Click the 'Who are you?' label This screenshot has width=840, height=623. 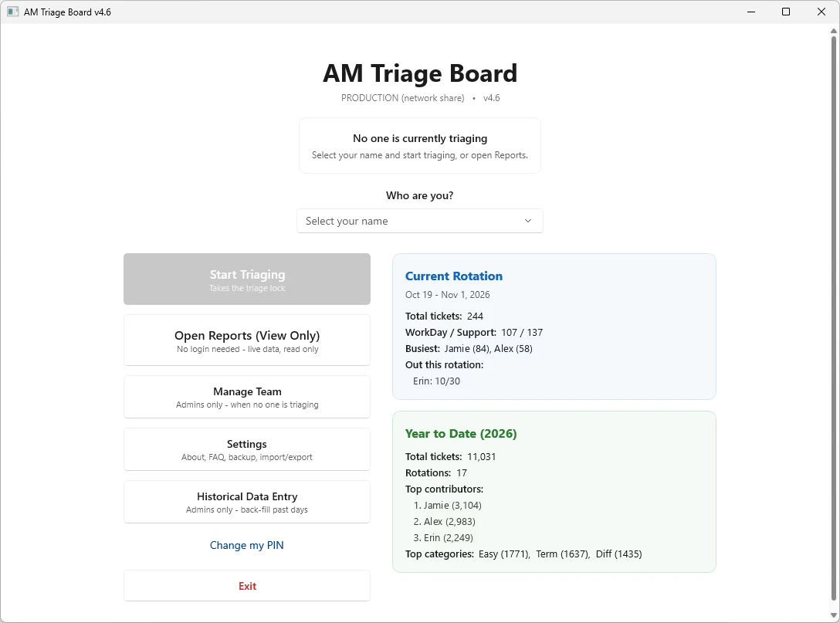coord(419,195)
